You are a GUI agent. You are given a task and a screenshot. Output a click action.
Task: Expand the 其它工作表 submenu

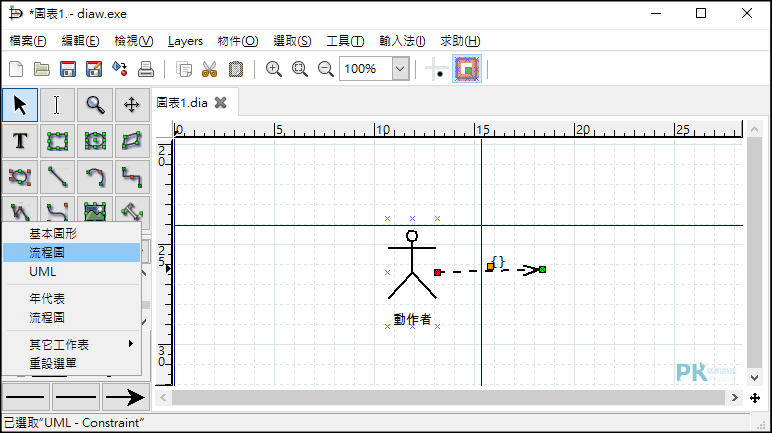[72, 344]
